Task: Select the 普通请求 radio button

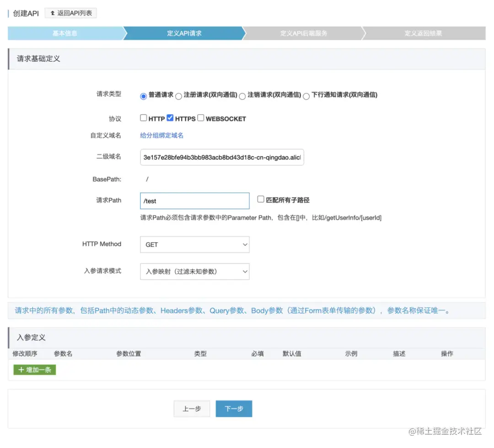Action: 143,96
